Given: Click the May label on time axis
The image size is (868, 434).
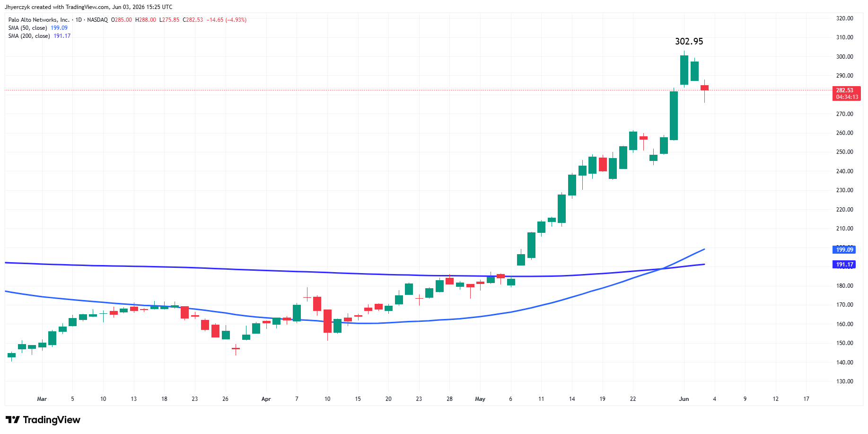Looking at the screenshot, I should click(x=480, y=399).
